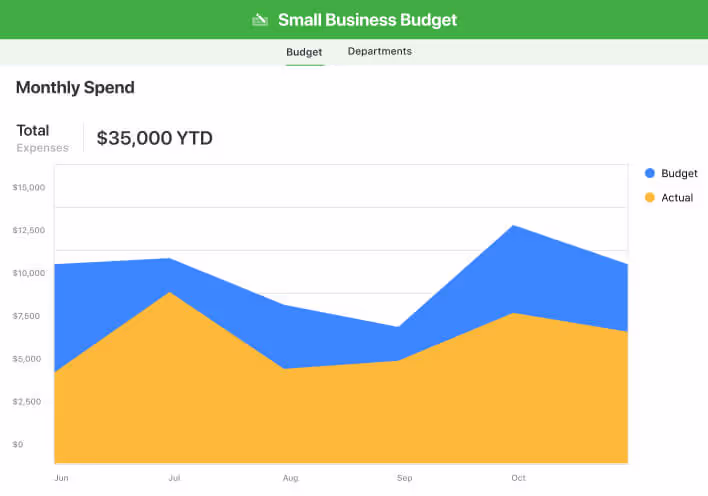Click the orange Actual legend dot
The height and width of the screenshot is (496, 708).
pos(649,198)
